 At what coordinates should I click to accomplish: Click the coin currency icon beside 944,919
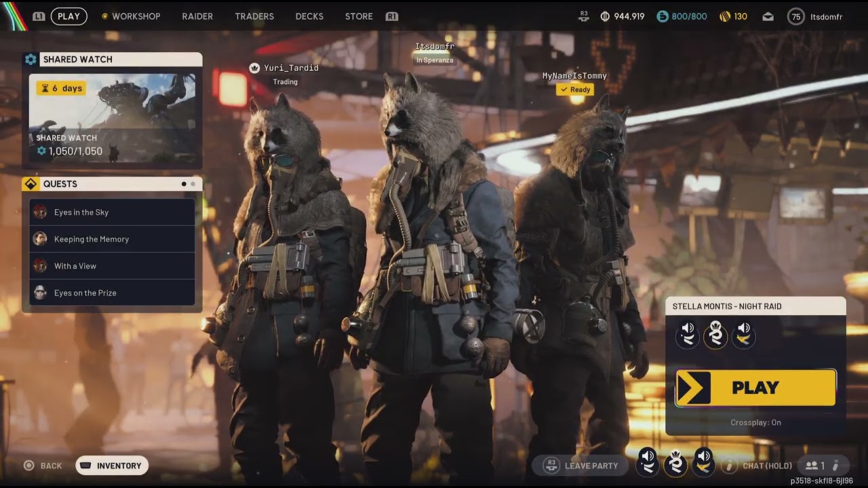[605, 16]
